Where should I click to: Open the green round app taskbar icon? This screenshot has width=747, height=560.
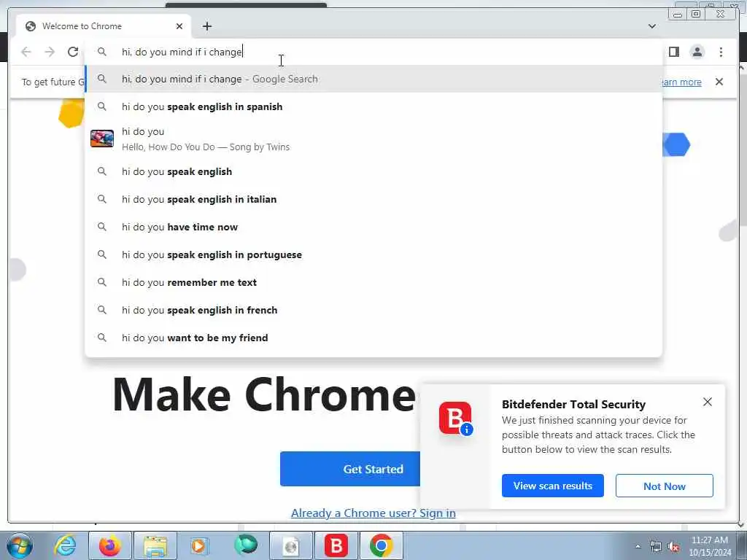pos(246,545)
